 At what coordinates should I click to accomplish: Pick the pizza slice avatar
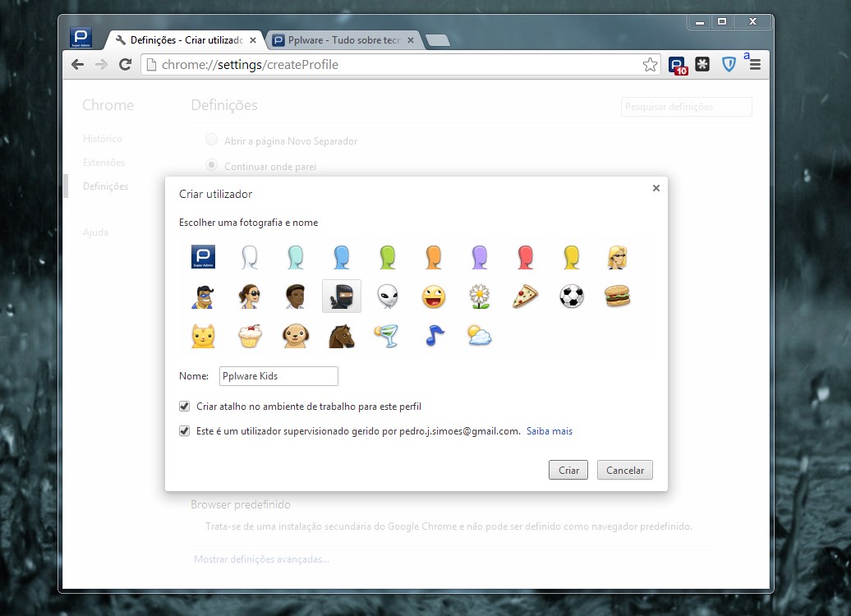point(525,296)
